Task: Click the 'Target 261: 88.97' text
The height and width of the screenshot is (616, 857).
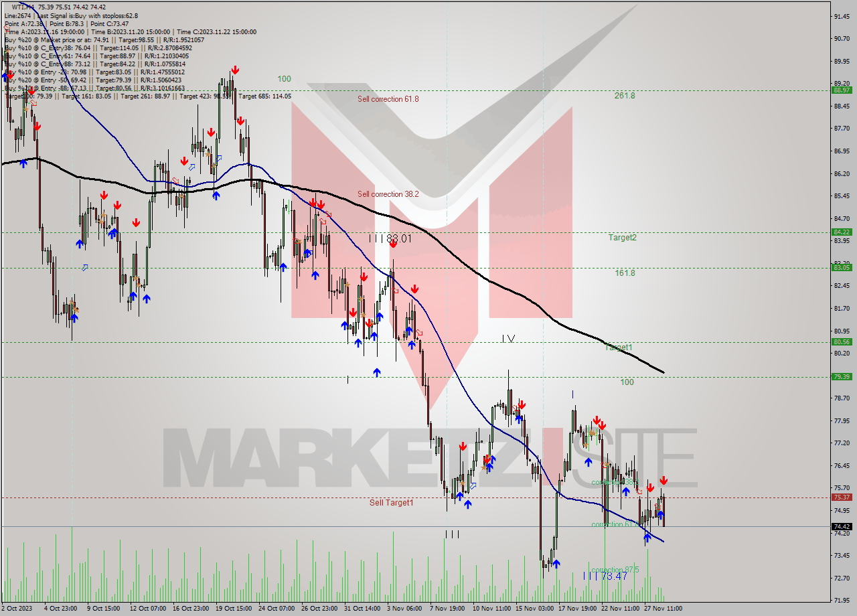Action: (x=149, y=96)
